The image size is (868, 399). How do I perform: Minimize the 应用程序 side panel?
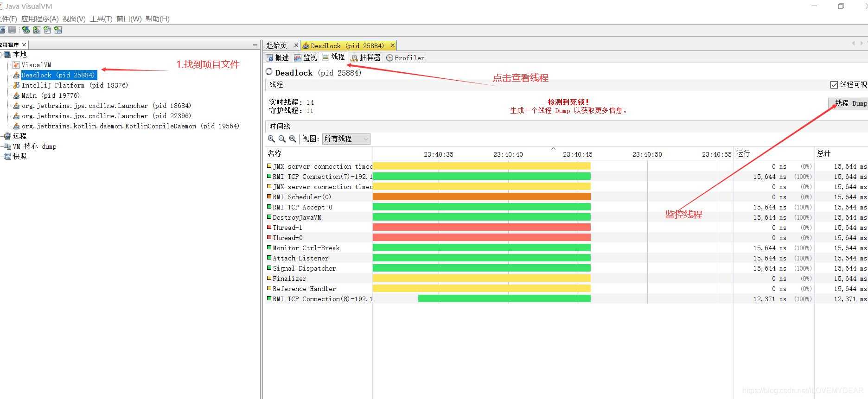pyautogui.click(x=255, y=45)
